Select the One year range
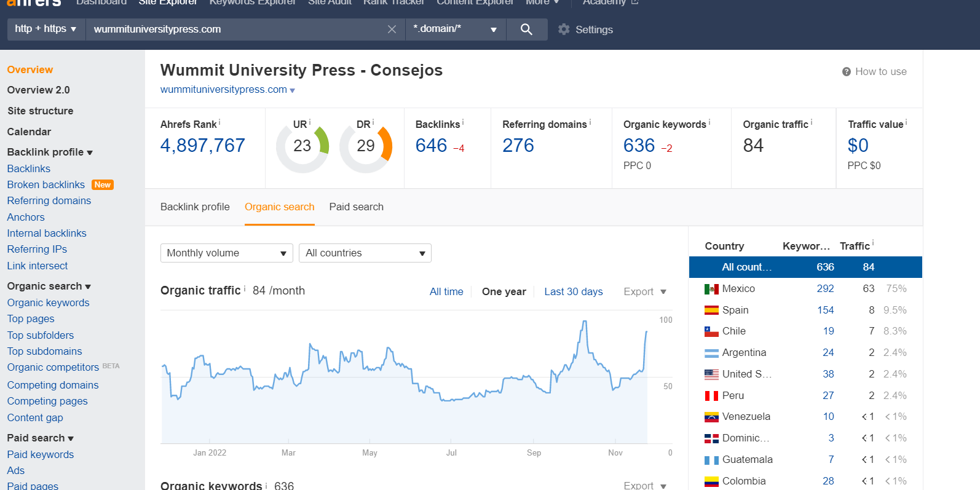 pyautogui.click(x=504, y=292)
